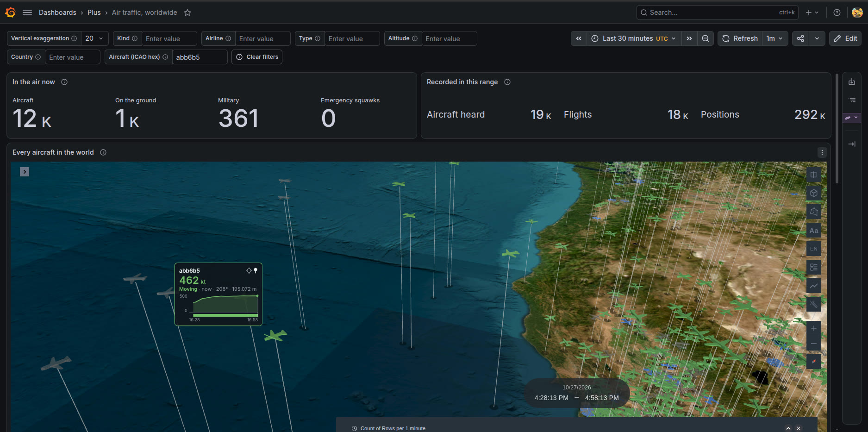Screen dimensions: 868x432
Task: Go to the Plus breadcrumb folder
Action: (94, 13)
